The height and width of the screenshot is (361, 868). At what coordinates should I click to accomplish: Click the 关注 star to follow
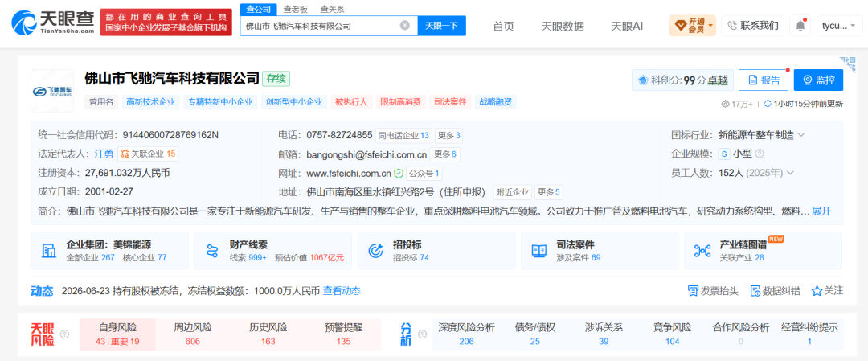coord(827,290)
